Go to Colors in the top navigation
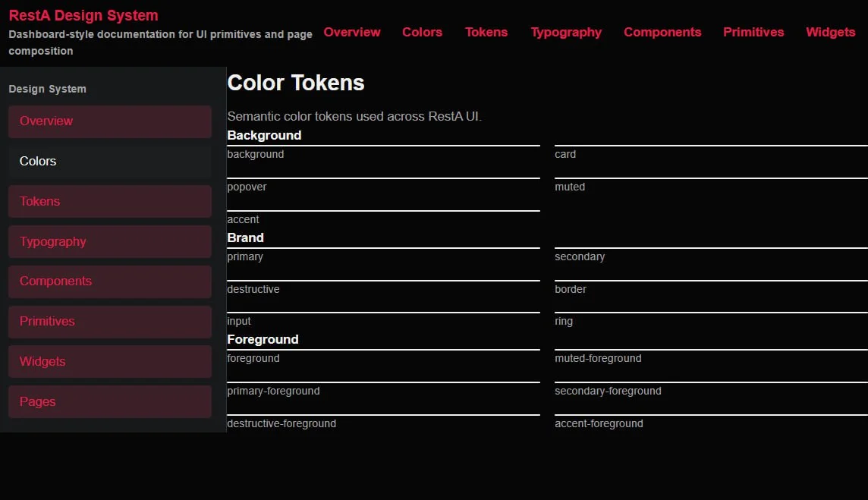 point(422,32)
